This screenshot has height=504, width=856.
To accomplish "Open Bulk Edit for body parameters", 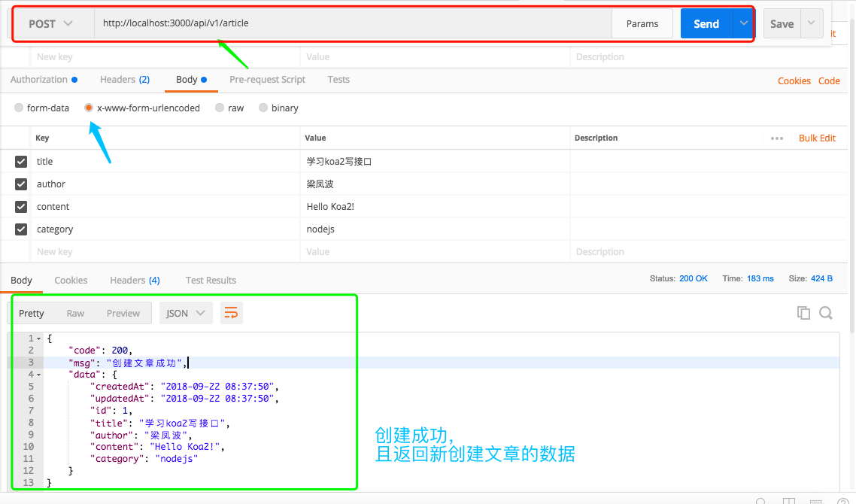I will [x=817, y=138].
